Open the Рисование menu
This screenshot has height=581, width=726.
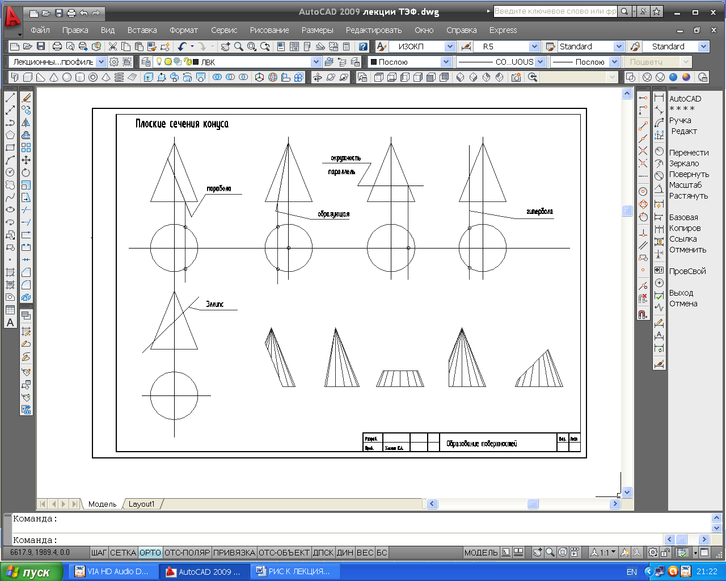click(x=269, y=30)
